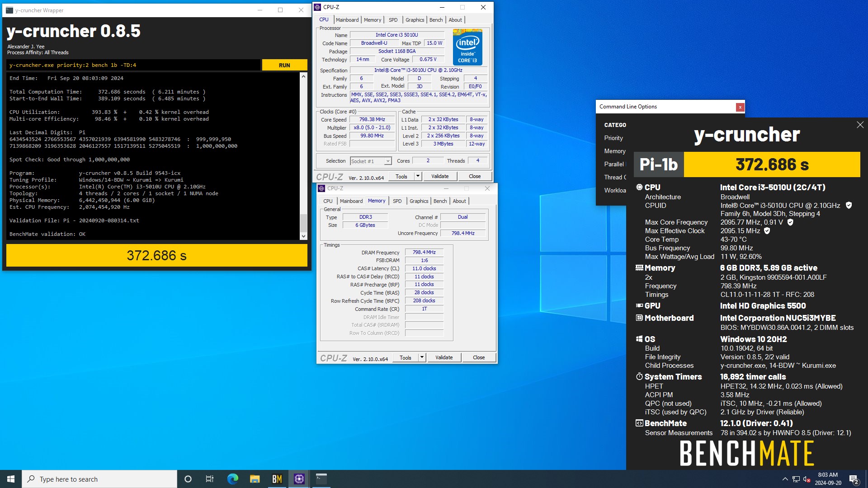The width and height of the screenshot is (868, 488).
Task: Open Graphics tab in top CPU-Z window
Action: (x=415, y=20)
